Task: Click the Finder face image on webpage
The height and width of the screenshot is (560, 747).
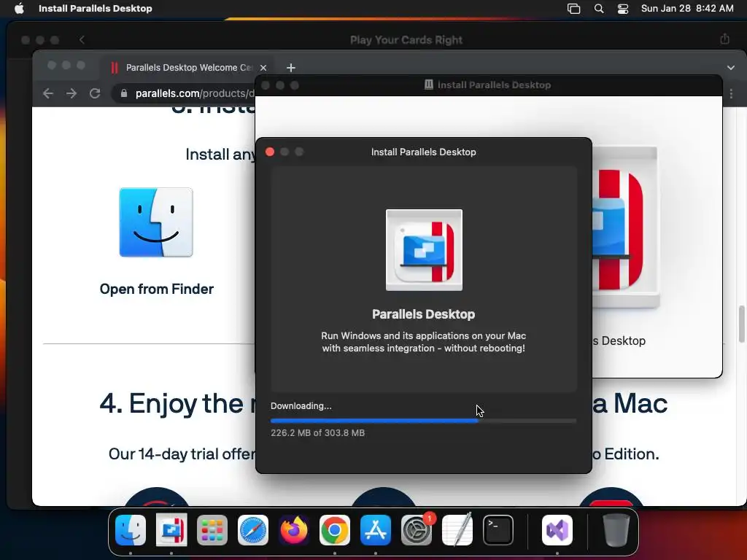Action: (x=156, y=222)
